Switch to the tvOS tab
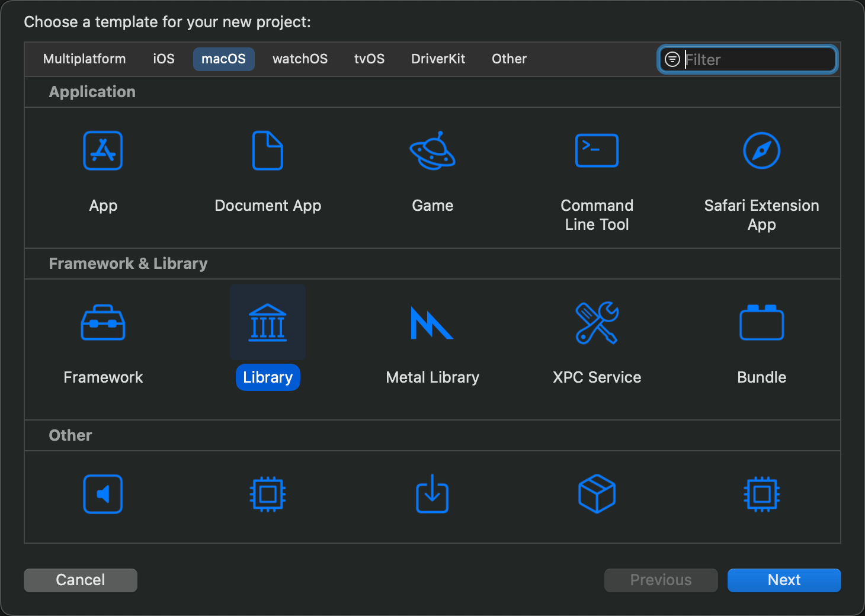865x616 pixels. coord(370,59)
